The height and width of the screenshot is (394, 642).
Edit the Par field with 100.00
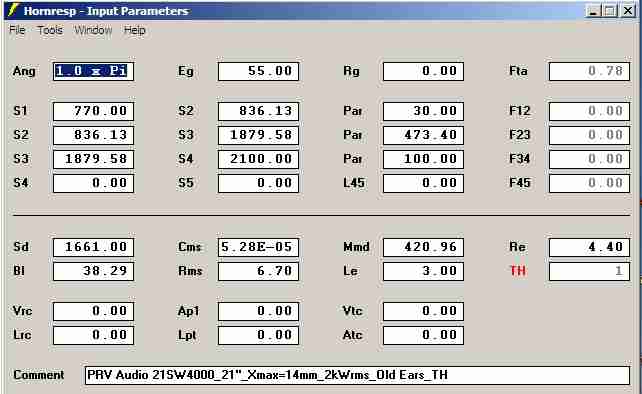coord(423,159)
